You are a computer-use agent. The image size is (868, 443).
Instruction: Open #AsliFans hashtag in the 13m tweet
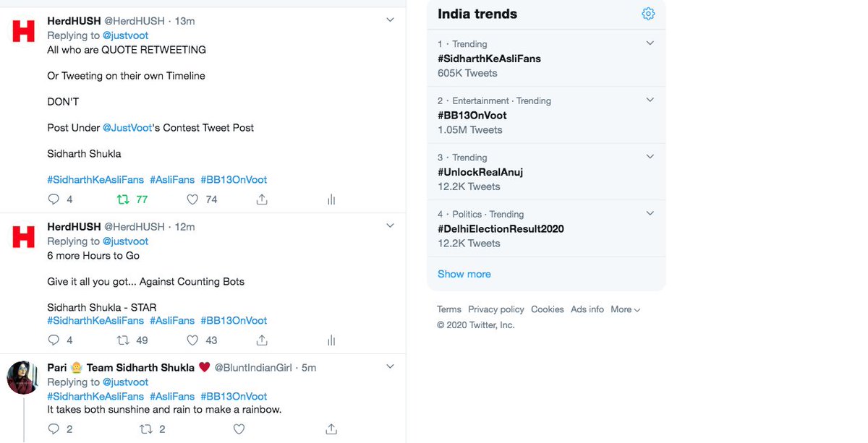172,180
